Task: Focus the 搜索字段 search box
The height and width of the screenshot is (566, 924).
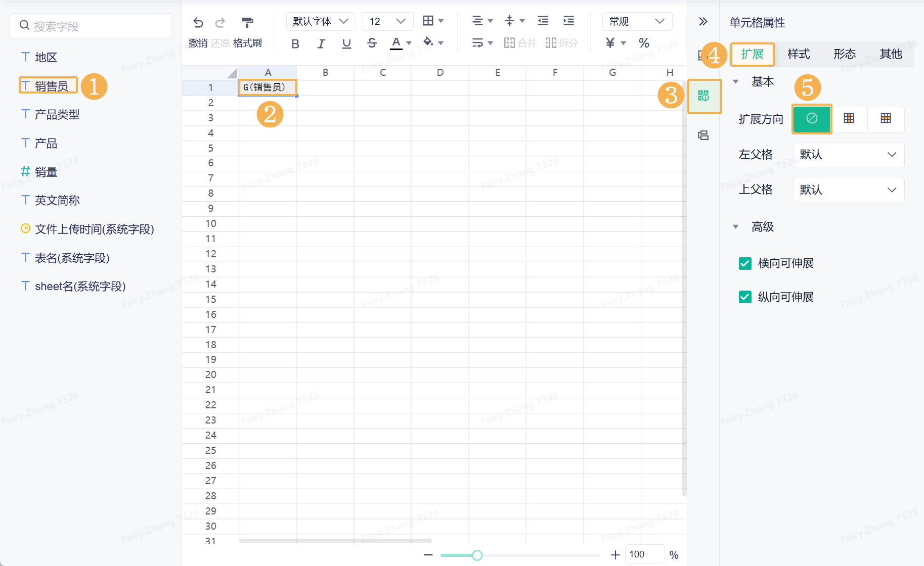Action: [x=91, y=26]
